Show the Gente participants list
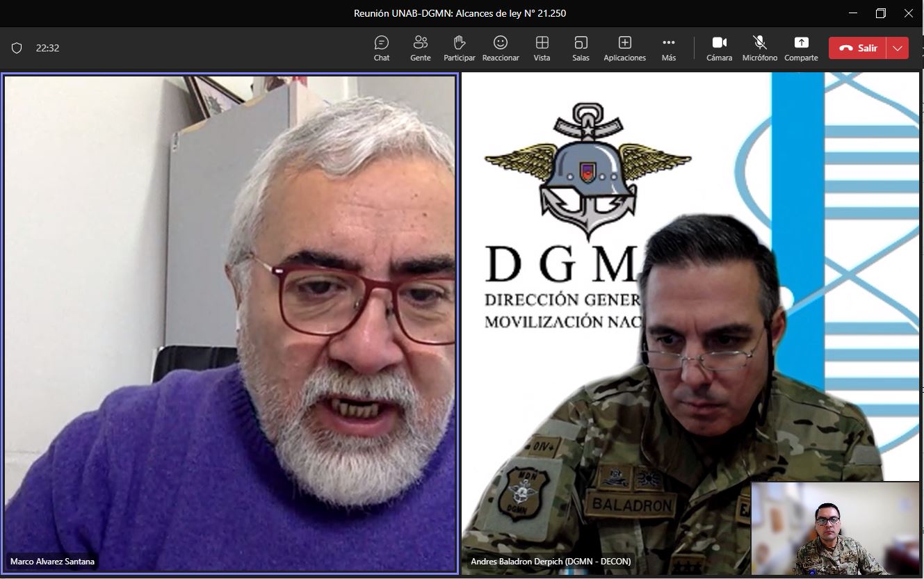Screen dimensions: 924x579 click(420, 48)
